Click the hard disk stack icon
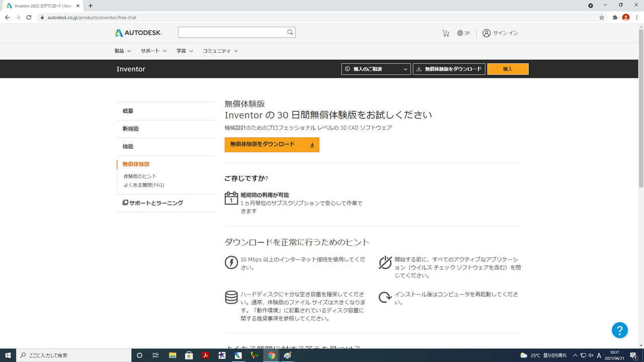644x362 pixels. click(231, 298)
